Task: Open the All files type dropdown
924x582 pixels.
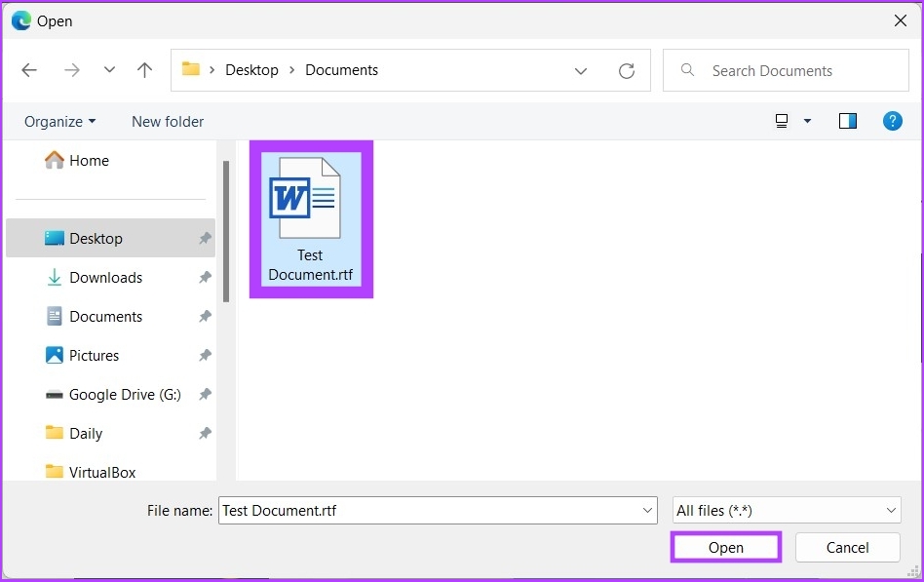Action: (786, 510)
